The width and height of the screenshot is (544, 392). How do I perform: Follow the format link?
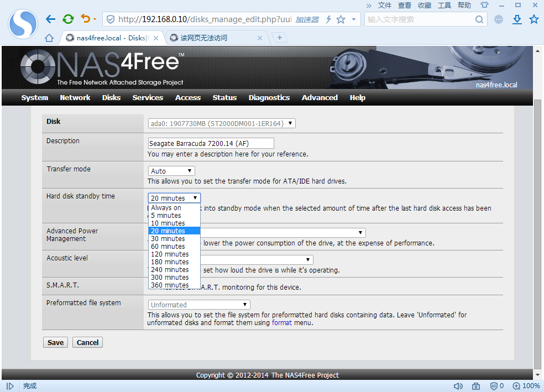click(282, 323)
